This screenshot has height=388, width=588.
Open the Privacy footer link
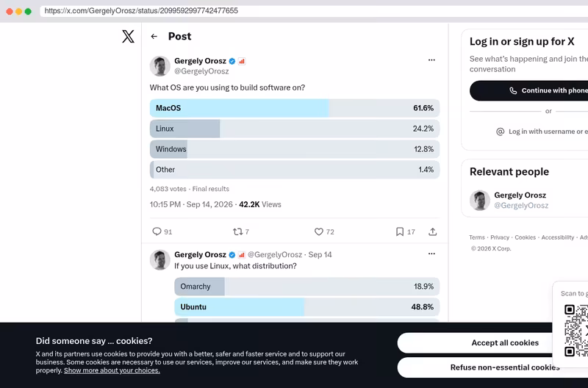pyautogui.click(x=500, y=237)
